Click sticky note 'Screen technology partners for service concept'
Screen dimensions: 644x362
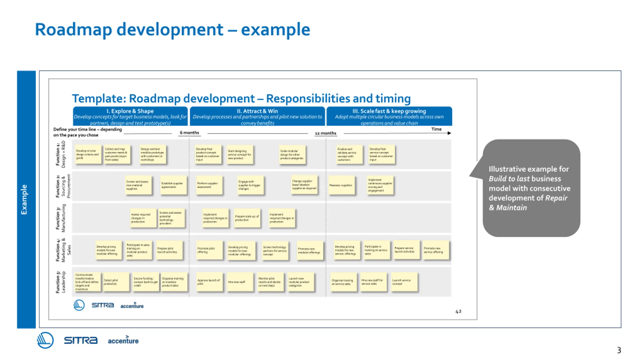click(x=275, y=251)
